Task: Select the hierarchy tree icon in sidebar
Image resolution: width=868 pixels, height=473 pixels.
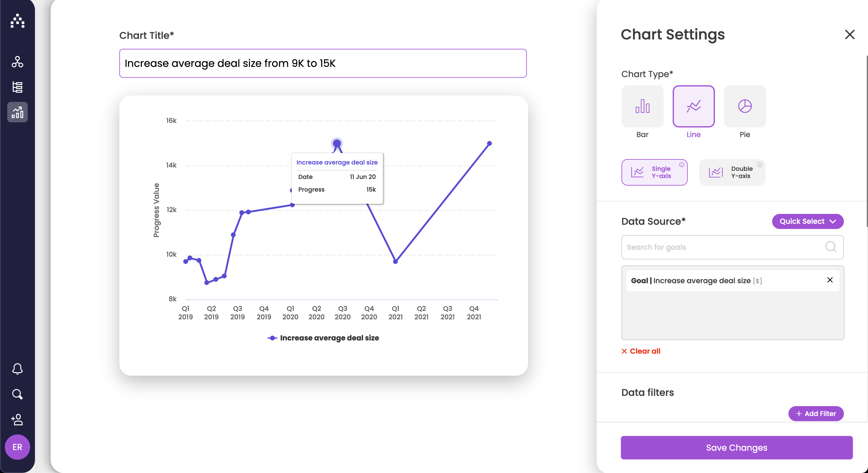Action: coord(17,87)
